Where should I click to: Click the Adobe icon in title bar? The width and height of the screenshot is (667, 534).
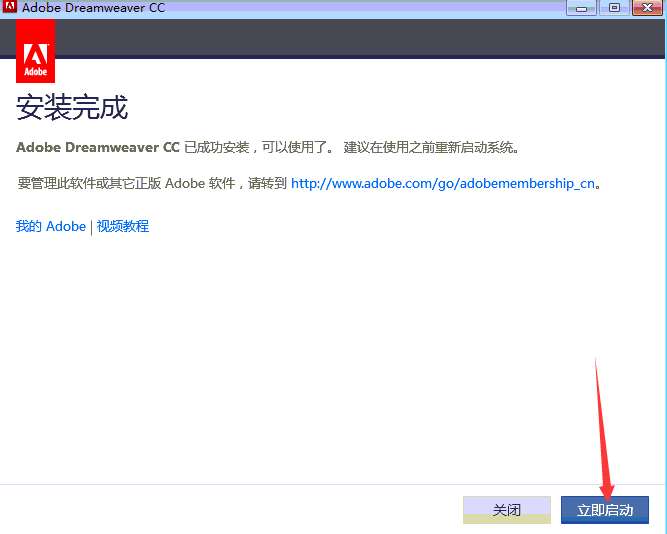(9, 7)
